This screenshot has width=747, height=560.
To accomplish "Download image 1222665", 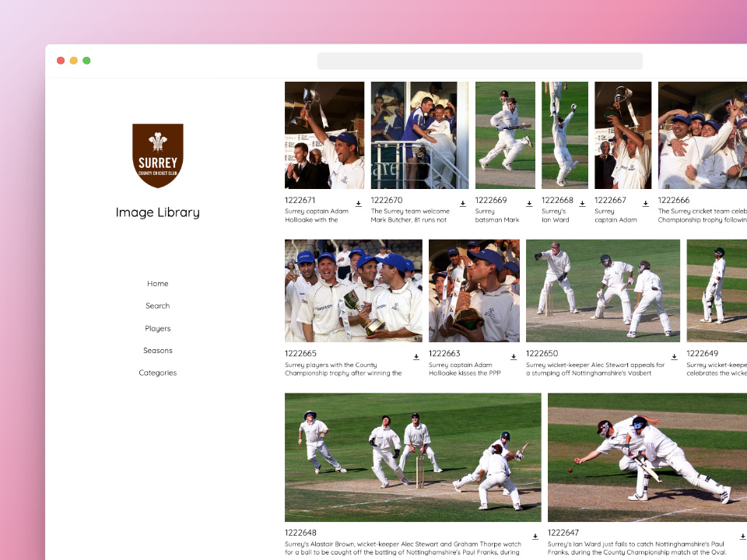I will 416,357.
